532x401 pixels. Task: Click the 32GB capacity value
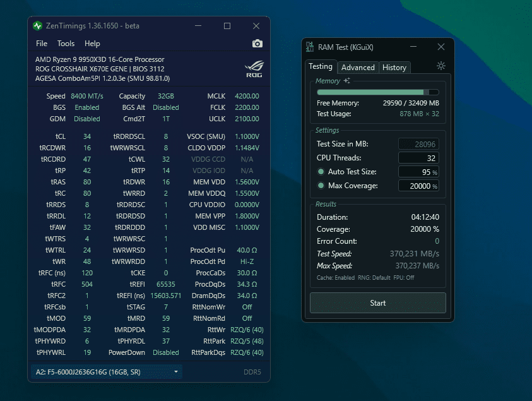[x=165, y=96]
